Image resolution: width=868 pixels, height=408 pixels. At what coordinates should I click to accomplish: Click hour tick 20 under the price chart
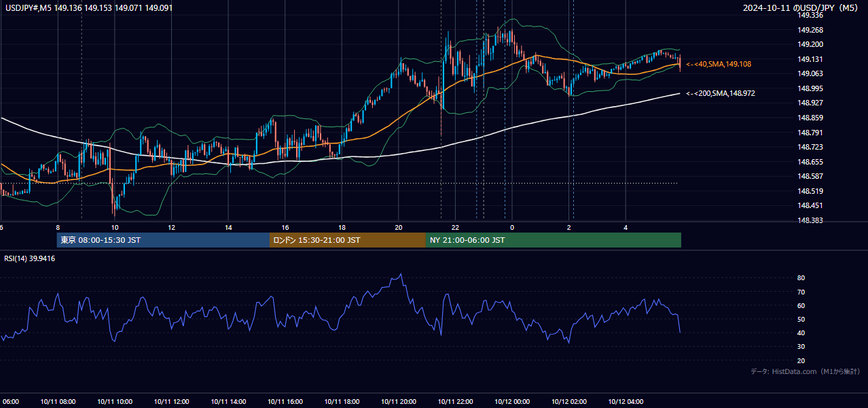pos(399,227)
